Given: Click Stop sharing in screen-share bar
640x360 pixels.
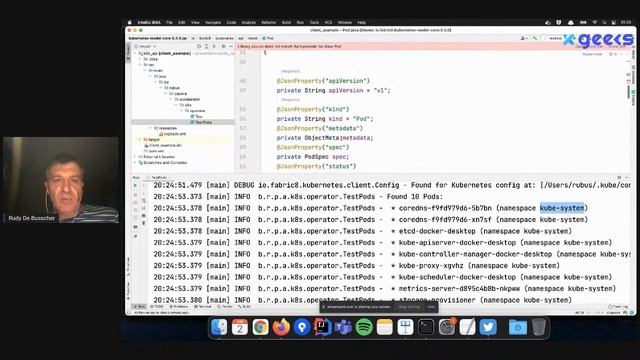Looking at the screenshot, I should 409,307.
